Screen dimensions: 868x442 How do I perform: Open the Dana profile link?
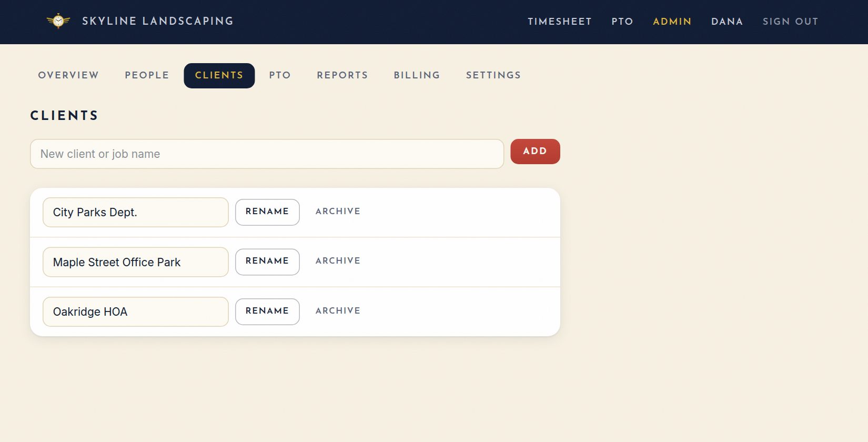[727, 22]
